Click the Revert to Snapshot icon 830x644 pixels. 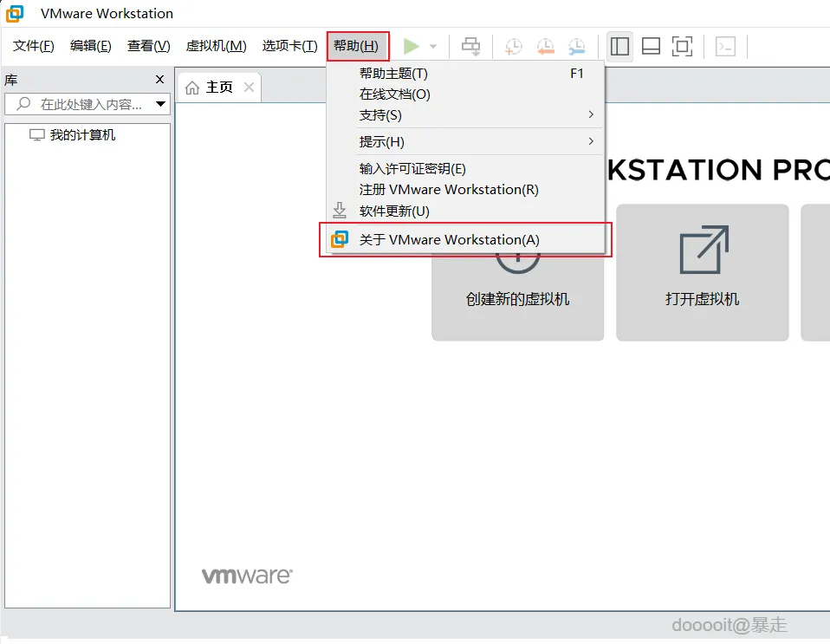point(545,47)
